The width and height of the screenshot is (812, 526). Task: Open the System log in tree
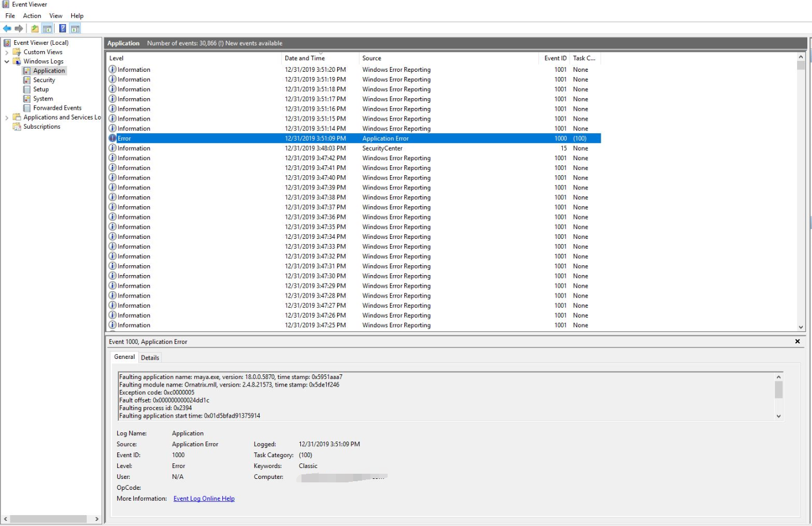pyautogui.click(x=42, y=99)
